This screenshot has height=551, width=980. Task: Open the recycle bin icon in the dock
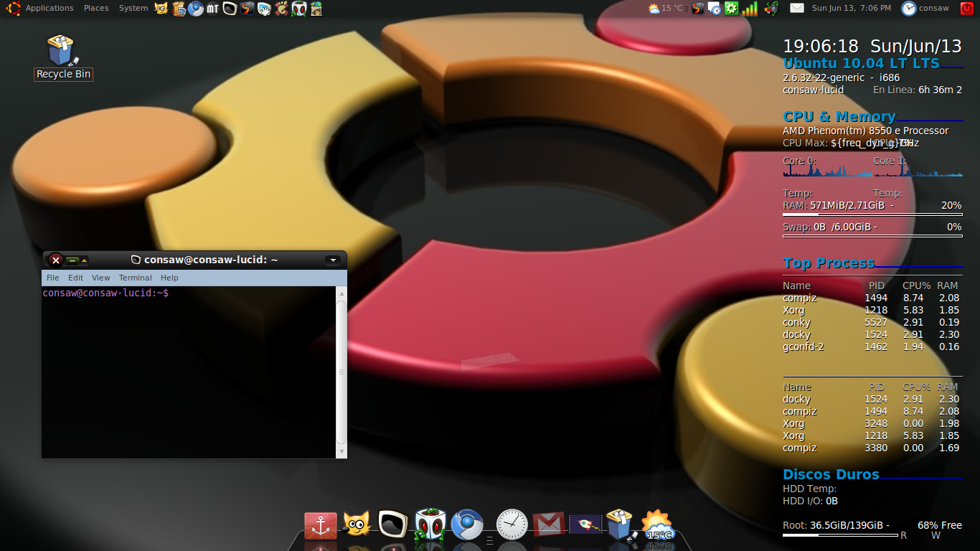tap(621, 525)
